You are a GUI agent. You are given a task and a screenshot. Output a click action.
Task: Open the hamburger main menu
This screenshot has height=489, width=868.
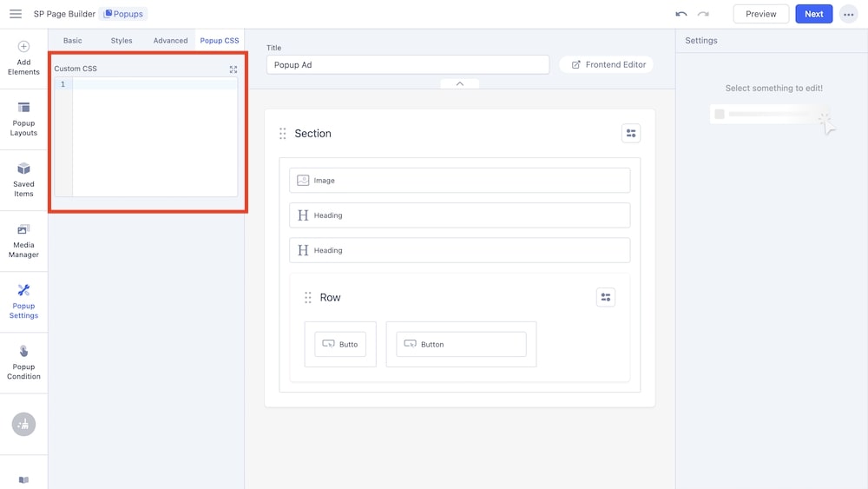(16, 14)
